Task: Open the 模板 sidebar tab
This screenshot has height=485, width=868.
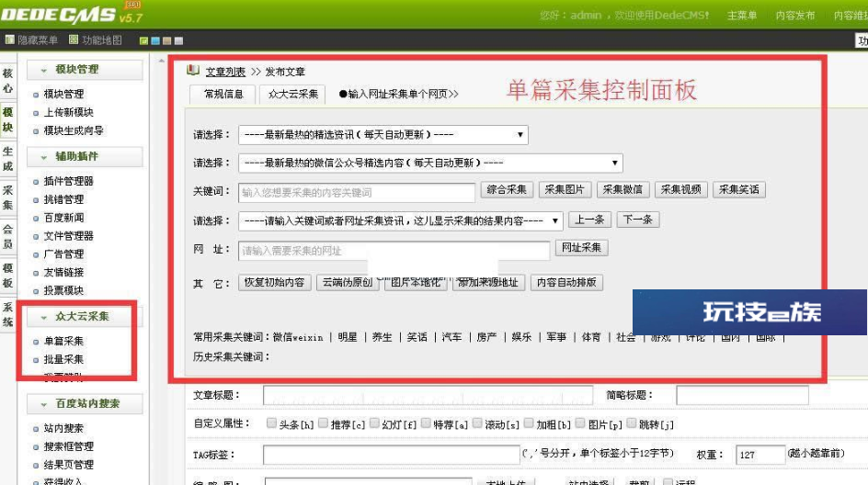Action: [7, 276]
